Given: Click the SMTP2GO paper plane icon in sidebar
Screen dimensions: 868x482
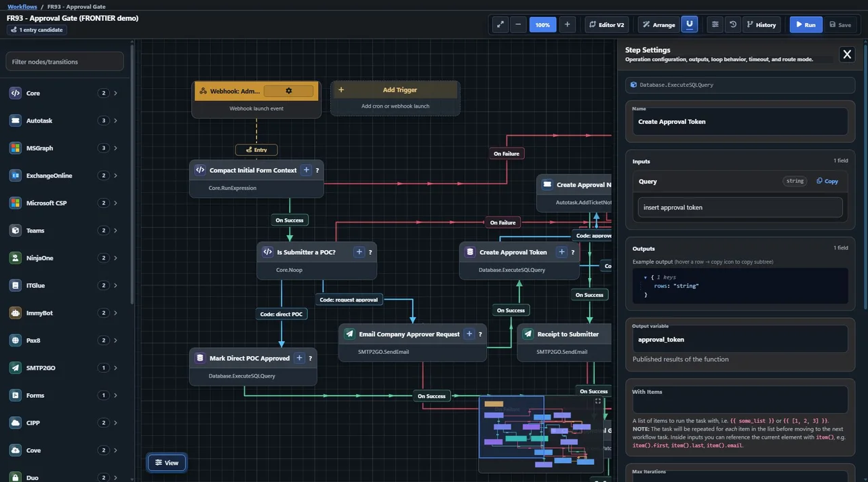Looking at the screenshot, I should [16, 367].
